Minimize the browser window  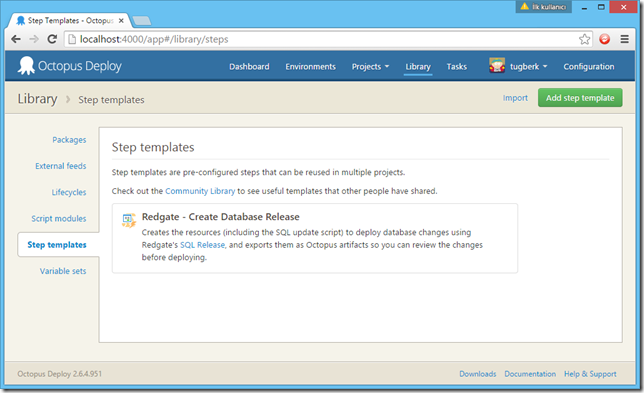pos(584,7)
